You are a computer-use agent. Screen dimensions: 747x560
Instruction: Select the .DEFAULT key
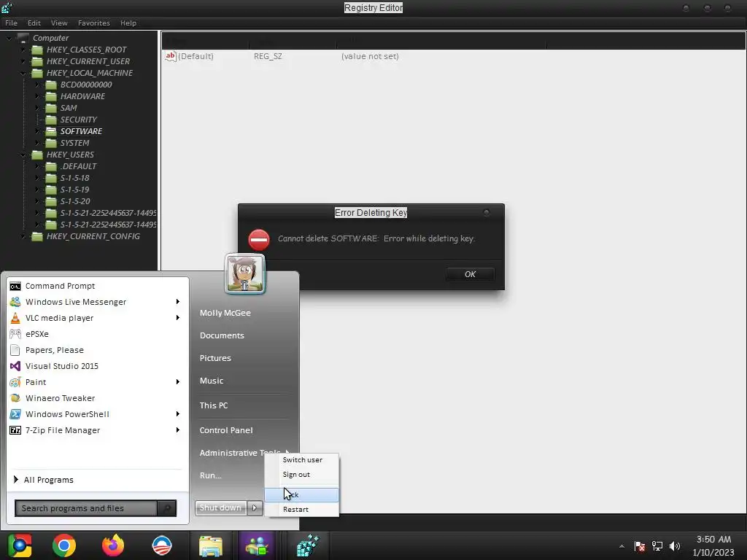coord(78,166)
